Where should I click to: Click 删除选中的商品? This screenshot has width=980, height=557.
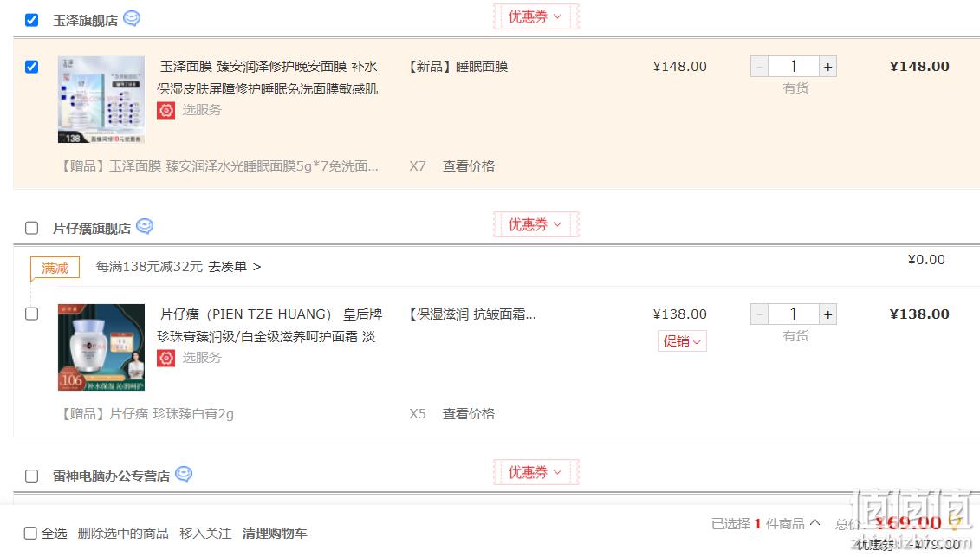coord(123,534)
